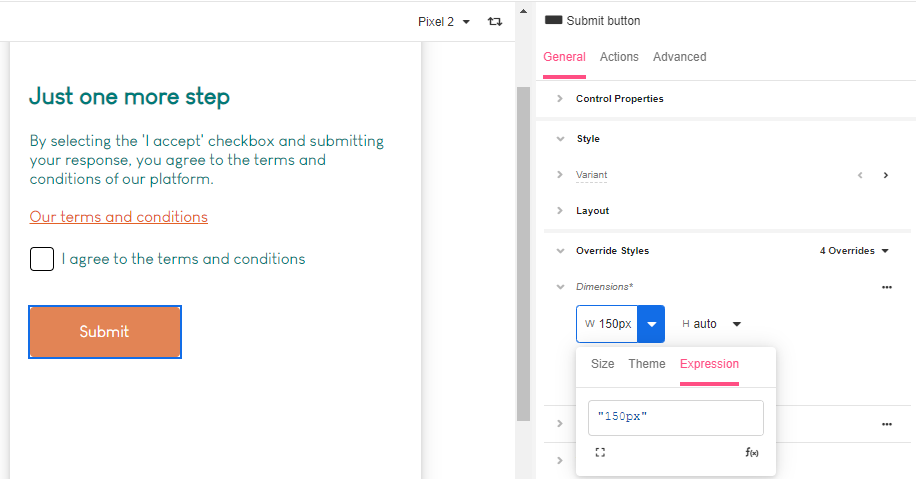
Task: Open the Dimensions more options ellipsis
Action: tap(887, 287)
